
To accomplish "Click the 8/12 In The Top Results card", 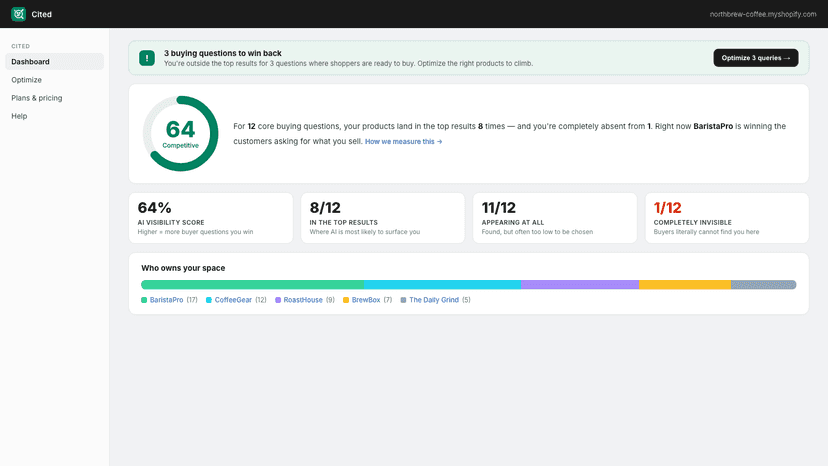I will 383,218.
